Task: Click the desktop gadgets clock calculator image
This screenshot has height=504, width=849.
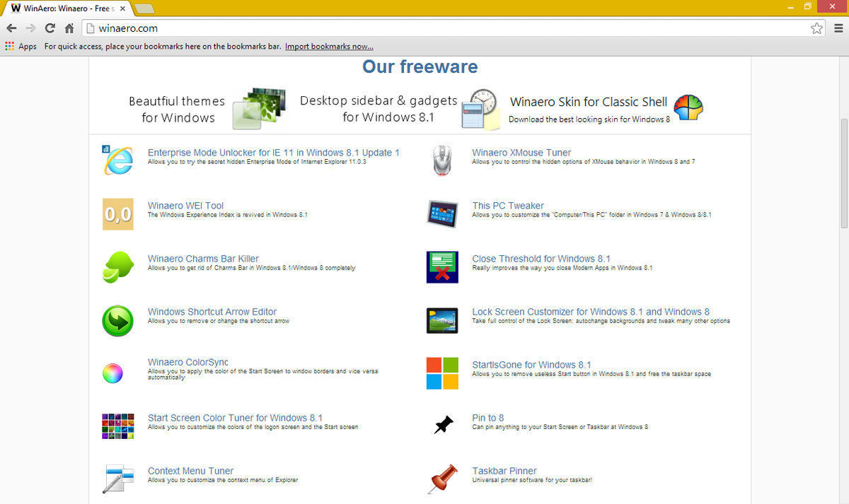Action: pos(480,110)
